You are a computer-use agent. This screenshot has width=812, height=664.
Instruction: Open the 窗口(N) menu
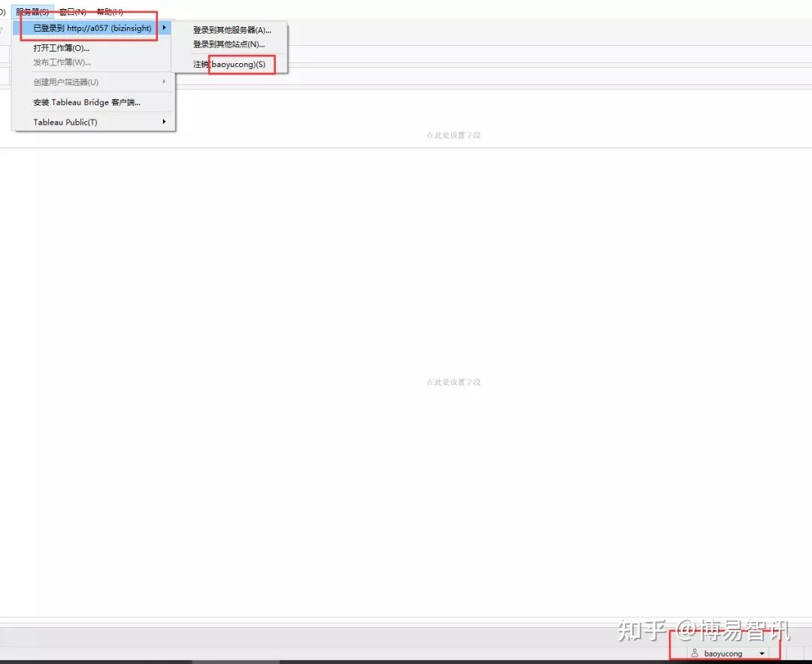pyautogui.click(x=71, y=11)
